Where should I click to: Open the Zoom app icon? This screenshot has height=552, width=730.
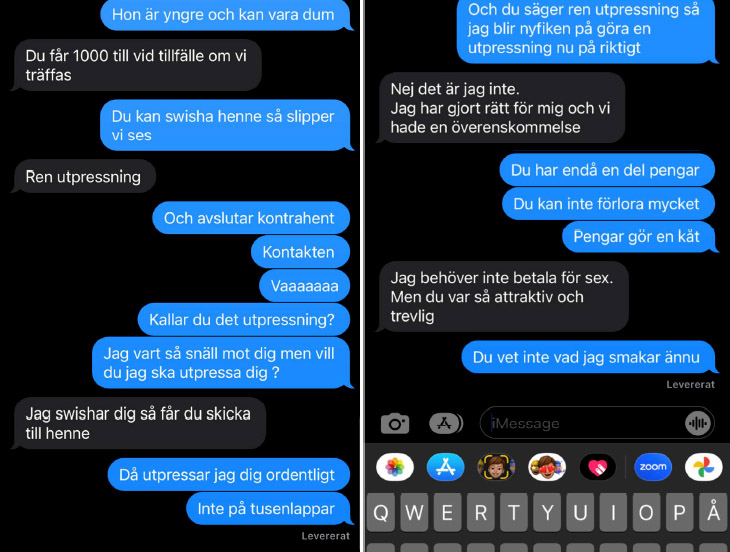click(x=653, y=467)
